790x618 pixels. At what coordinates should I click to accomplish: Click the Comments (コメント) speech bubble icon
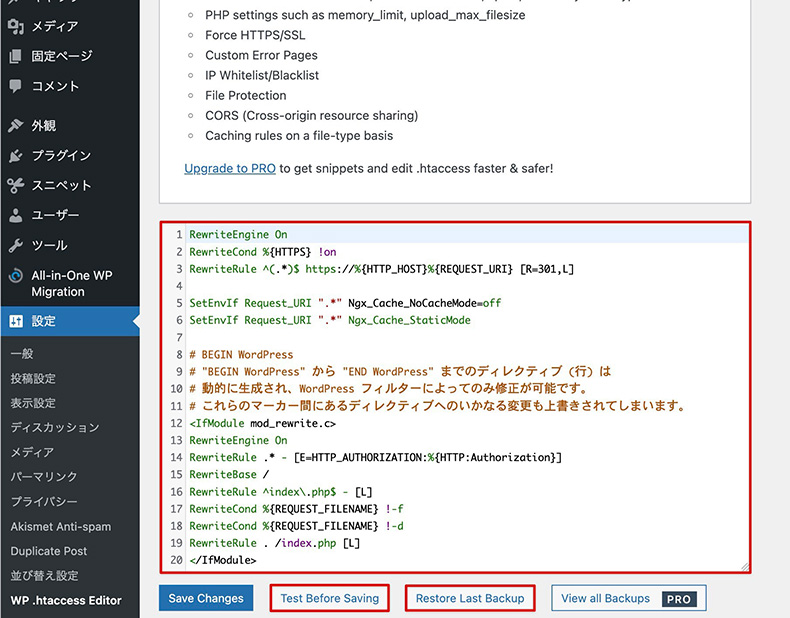point(15,86)
